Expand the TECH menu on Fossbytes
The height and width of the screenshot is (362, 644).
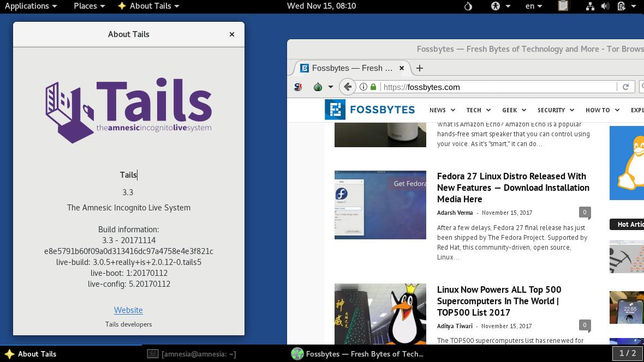479,110
